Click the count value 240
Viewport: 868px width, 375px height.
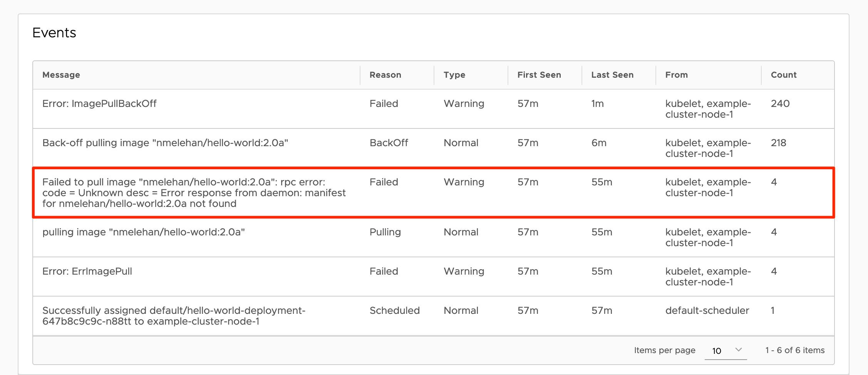(780, 104)
